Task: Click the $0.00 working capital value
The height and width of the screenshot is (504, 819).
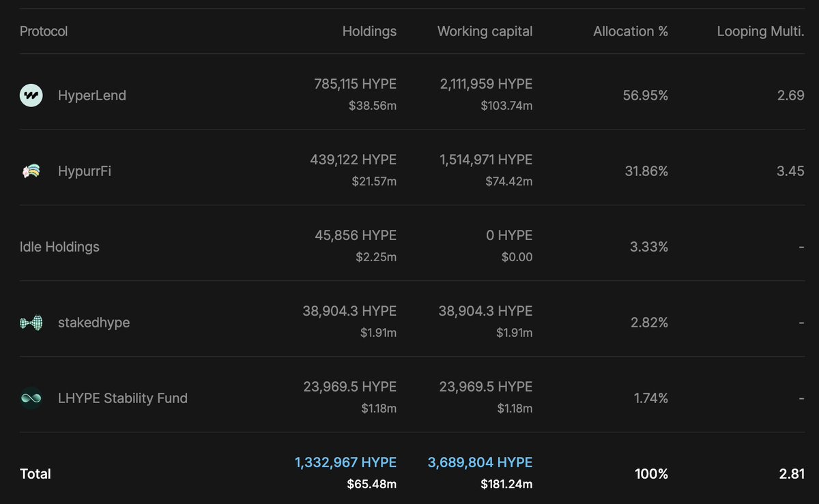Action: pyautogui.click(x=516, y=257)
